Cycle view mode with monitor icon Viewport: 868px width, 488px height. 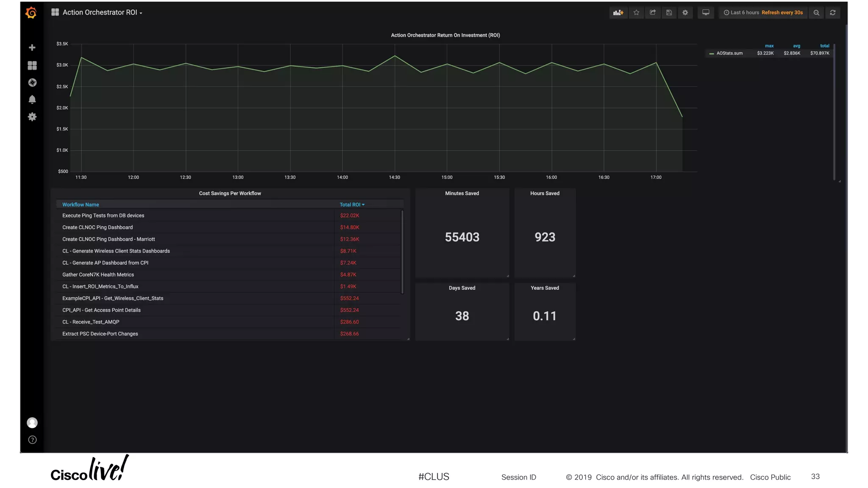pos(706,13)
